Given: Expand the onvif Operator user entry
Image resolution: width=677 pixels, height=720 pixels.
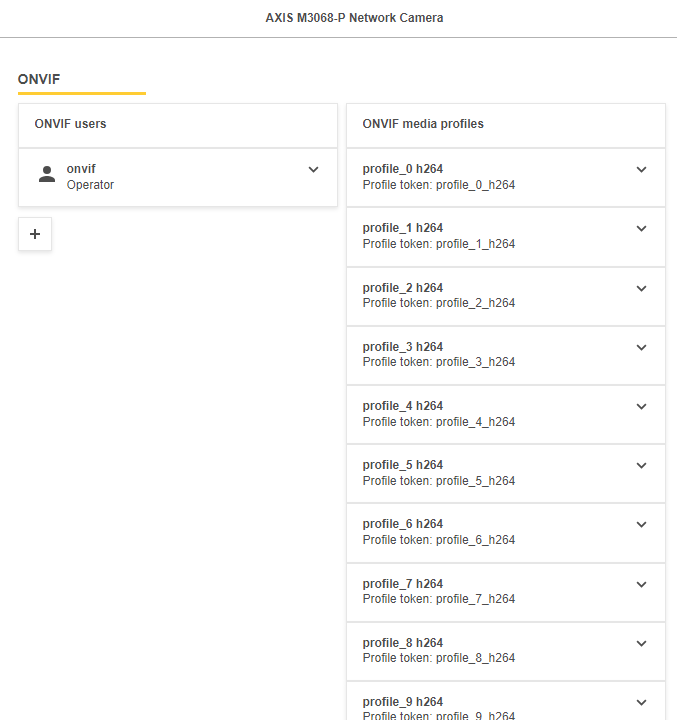Looking at the screenshot, I should (313, 169).
